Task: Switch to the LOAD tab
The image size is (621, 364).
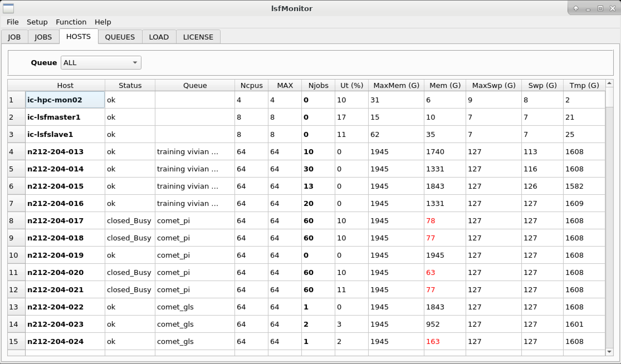Action: 159,37
